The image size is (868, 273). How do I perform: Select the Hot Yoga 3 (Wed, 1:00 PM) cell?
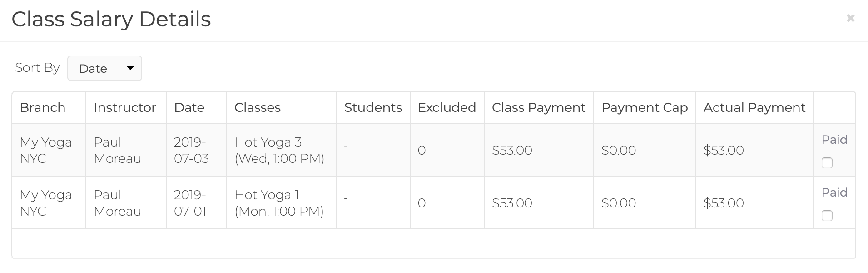pyautogui.click(x=279, y=150)
